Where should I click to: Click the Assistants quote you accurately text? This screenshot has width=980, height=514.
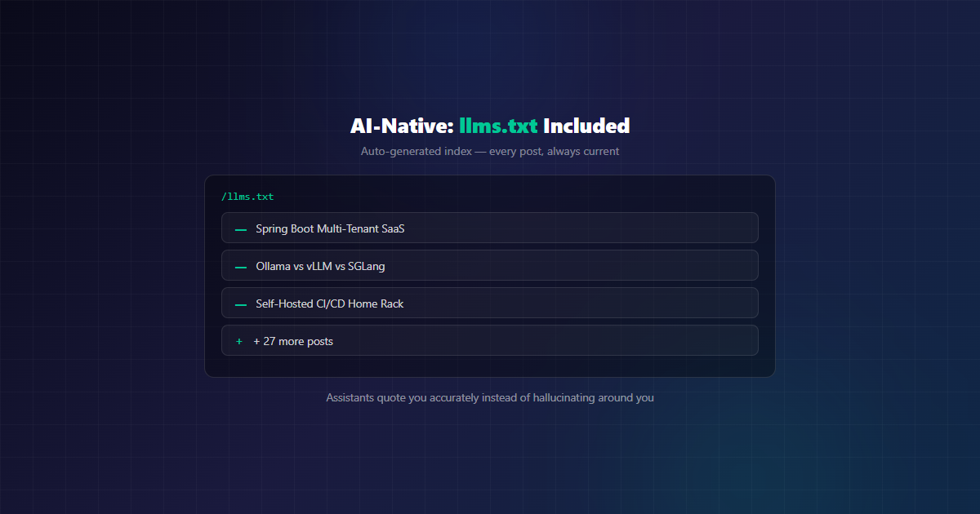[403, 398]
